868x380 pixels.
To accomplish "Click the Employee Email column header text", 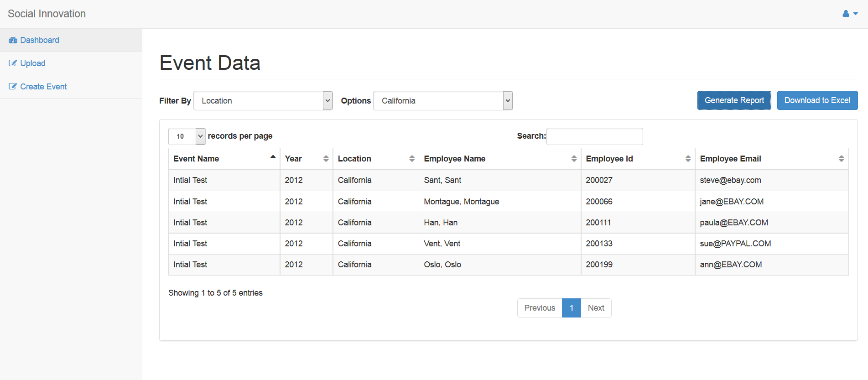I will click(731, 159).
